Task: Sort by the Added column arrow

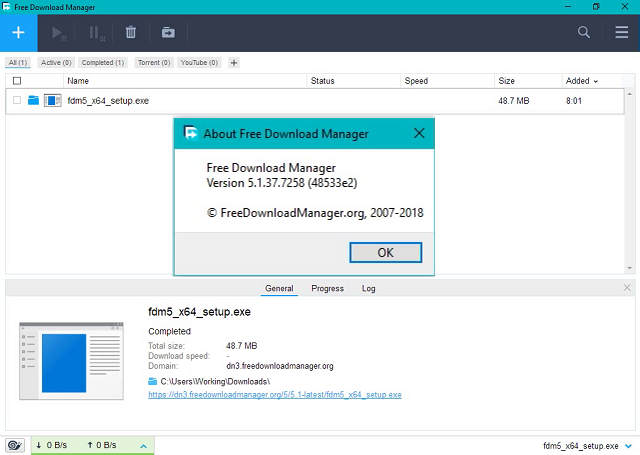Action: click(x=596, y=82)
